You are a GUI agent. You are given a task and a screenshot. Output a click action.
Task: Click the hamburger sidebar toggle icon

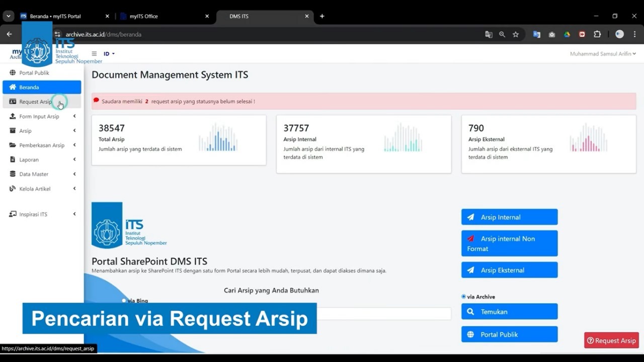94,54
